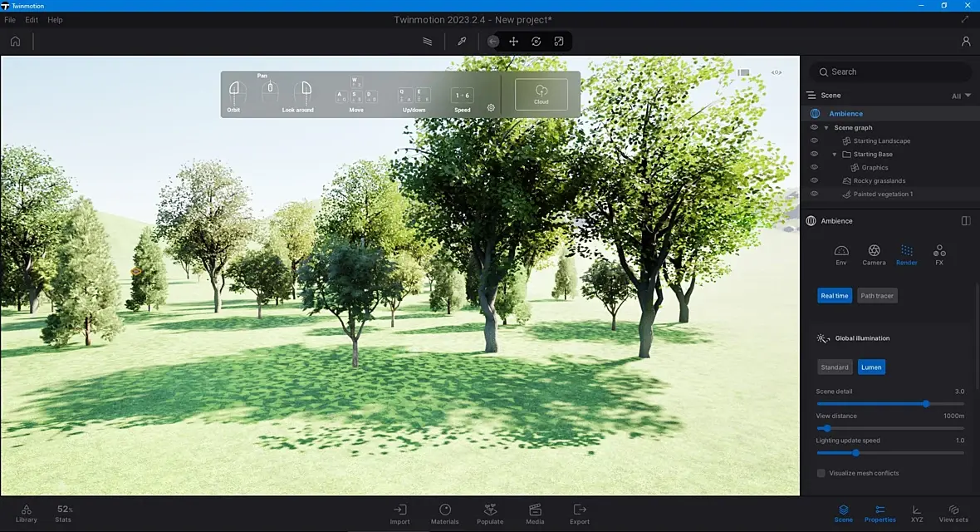Screen dimensions: 980x532
Task: Enable Visualize mesh conflicts checkbox
Action: [x=821, y=473]
